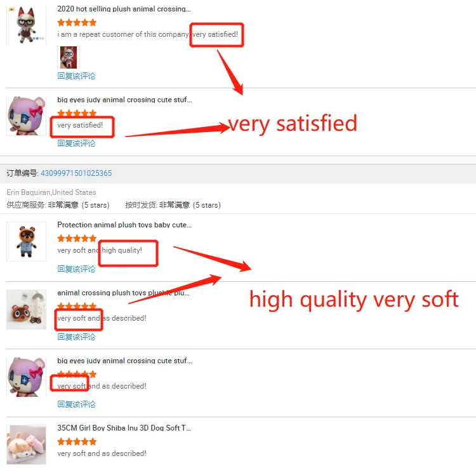
Task: Open Shiba Inu dog plush thumbnail
Action: [27, 445]
